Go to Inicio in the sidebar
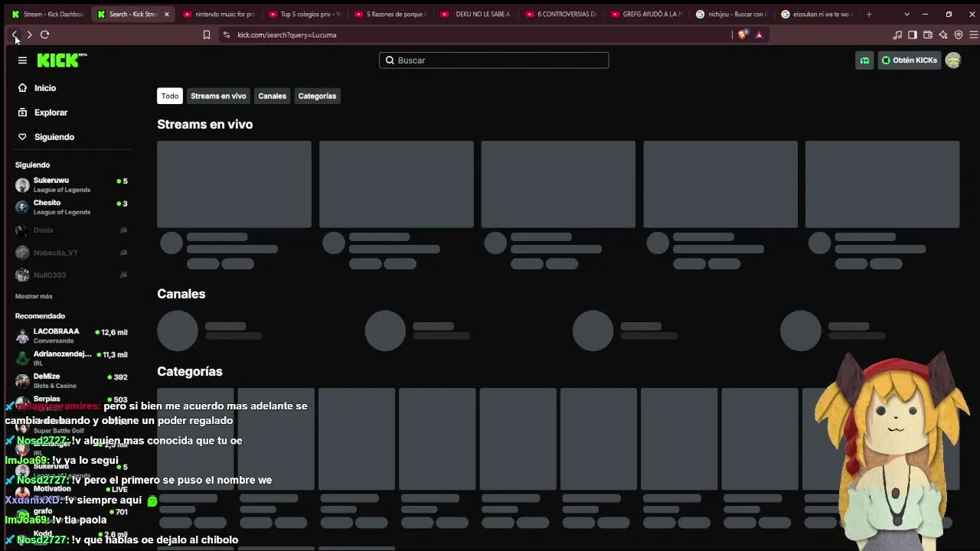 coord(45,88)
